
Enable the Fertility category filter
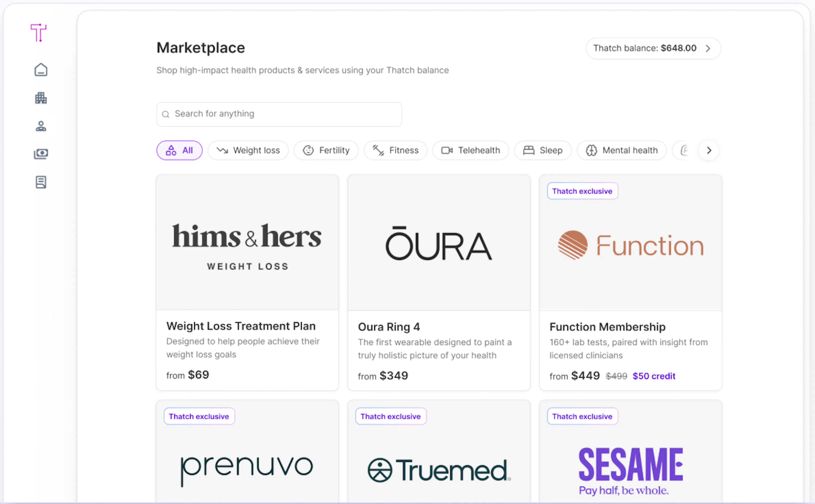326,150
